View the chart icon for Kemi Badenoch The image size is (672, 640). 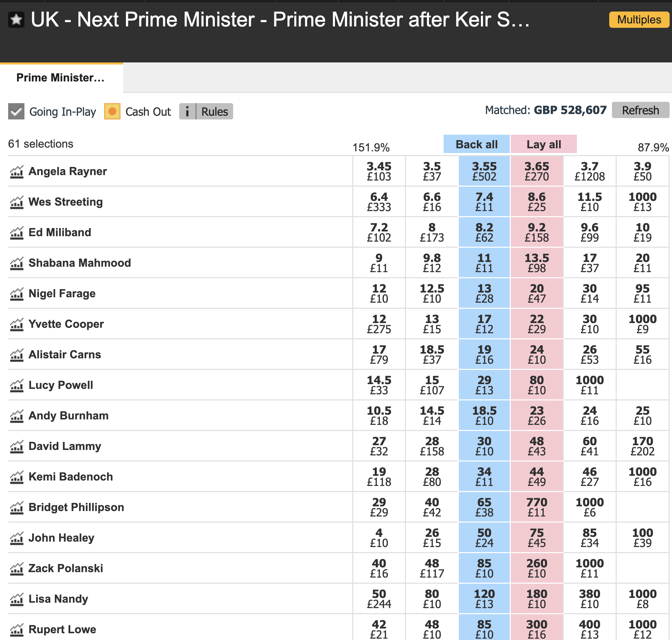17,477
